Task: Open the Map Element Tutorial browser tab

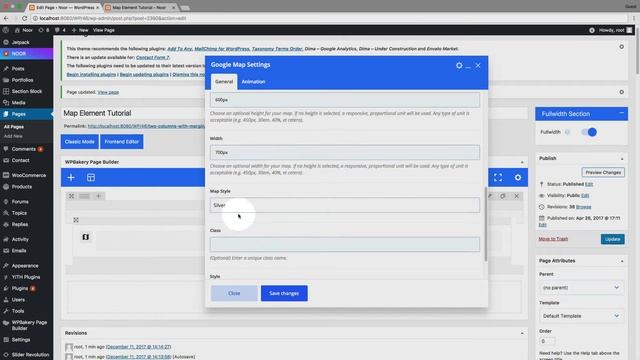Action: pyautogui.click(x=139, y=7)
